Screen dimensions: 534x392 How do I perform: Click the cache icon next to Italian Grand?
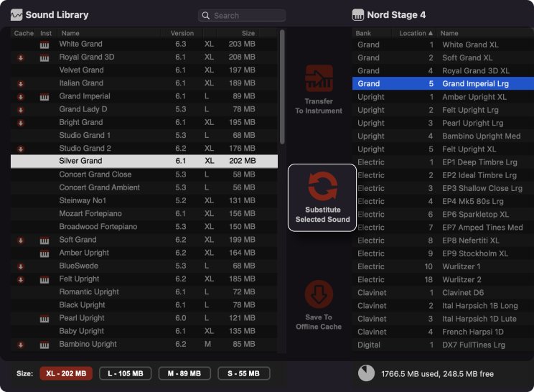click(20, 84)
